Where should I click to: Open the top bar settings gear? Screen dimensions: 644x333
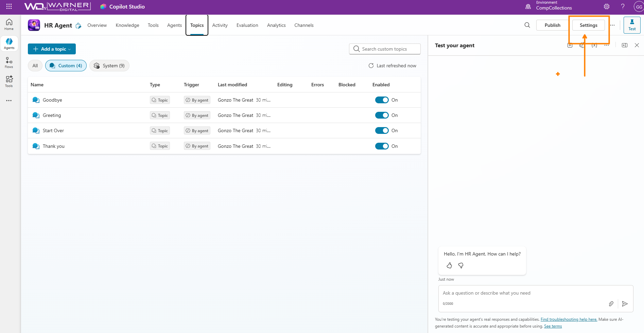607,6
